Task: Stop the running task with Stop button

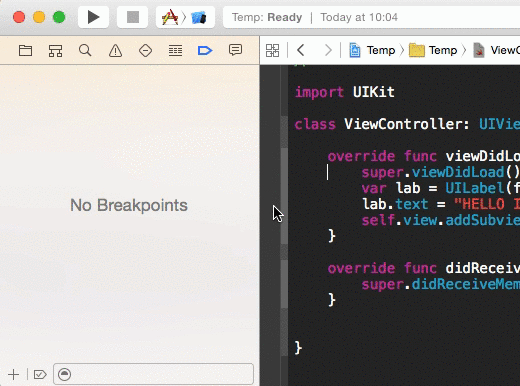Action: (133, 17)
